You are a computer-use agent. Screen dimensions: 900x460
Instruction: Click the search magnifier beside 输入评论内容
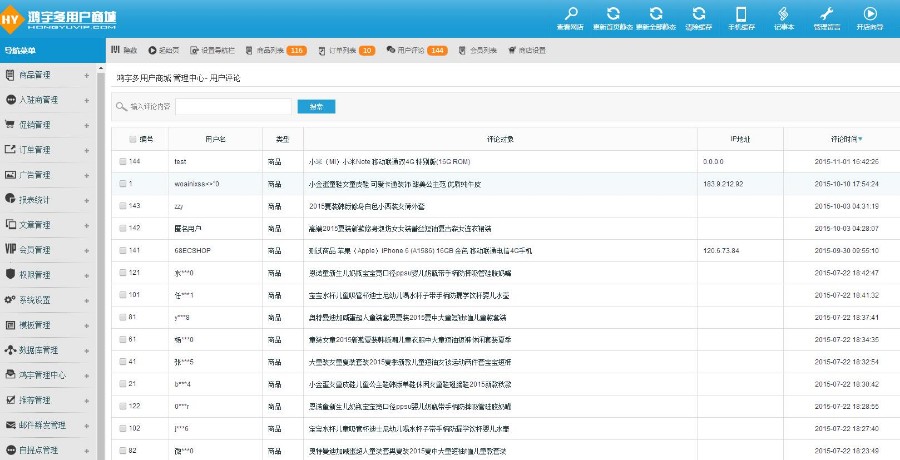[121, 106]
